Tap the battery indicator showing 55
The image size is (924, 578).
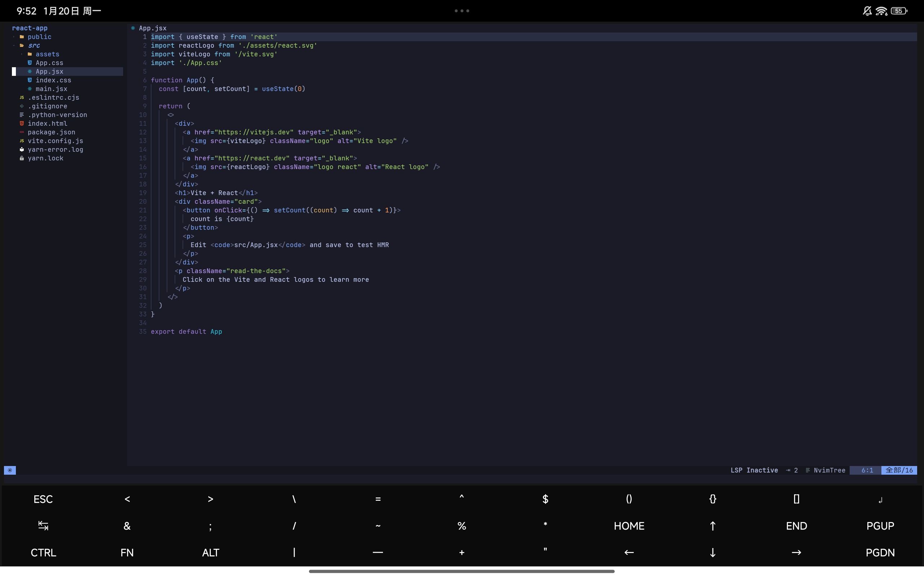tap(899, 11)
